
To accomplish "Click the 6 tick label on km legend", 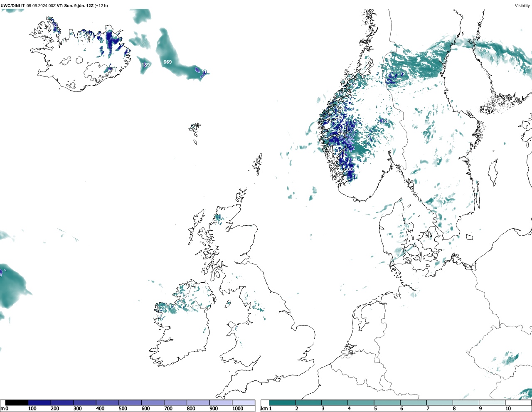I will 401,409.
